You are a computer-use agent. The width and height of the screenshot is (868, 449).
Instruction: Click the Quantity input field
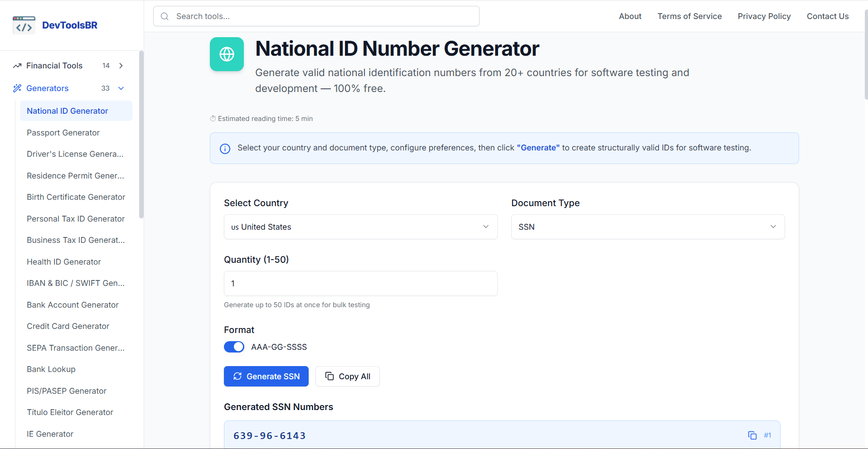pyautogui.click(x=361, y=284)
